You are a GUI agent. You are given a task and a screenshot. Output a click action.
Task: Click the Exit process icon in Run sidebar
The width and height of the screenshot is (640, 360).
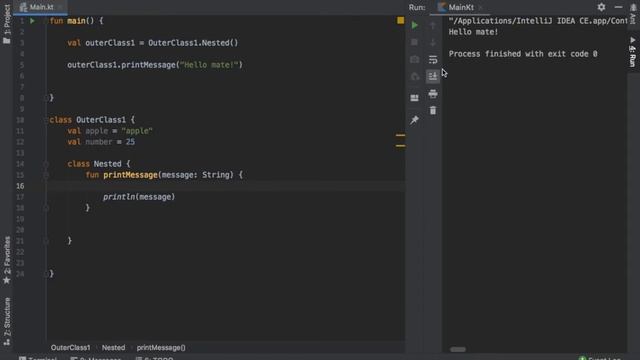click(x=415, y=76)
